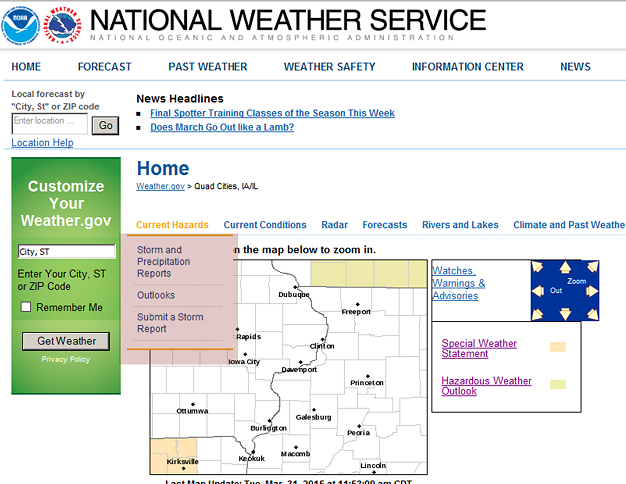Screen dimensions: 626x484
Task: Select the Rivers and Lakes tab
Action: [x=460, y=225]
